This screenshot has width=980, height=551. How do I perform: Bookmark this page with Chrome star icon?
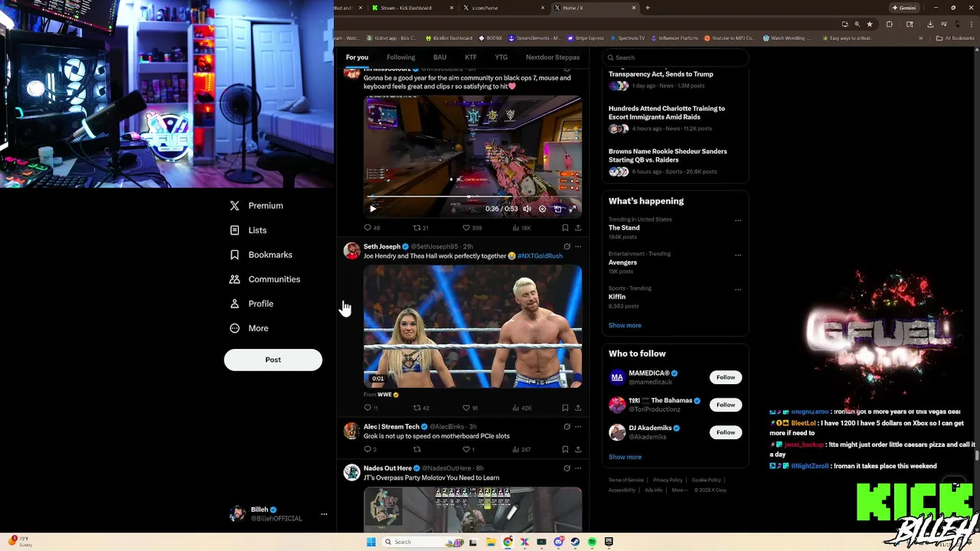[870, 24]
